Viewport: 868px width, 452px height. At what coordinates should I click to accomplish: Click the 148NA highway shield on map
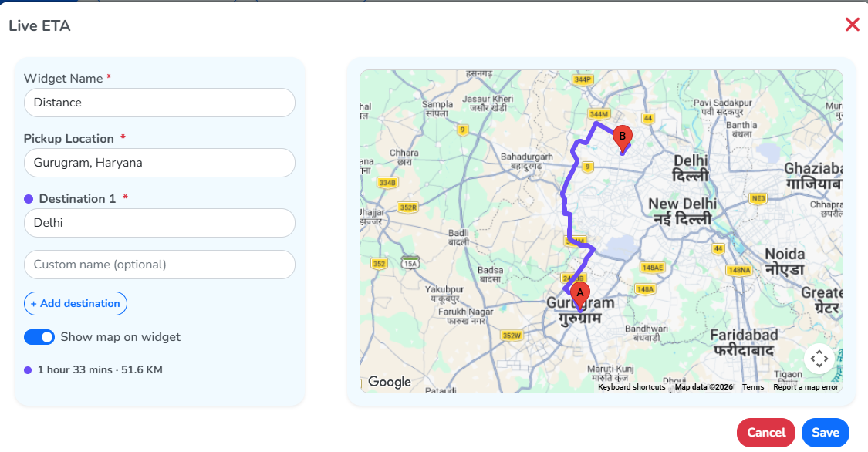(739, 270)
